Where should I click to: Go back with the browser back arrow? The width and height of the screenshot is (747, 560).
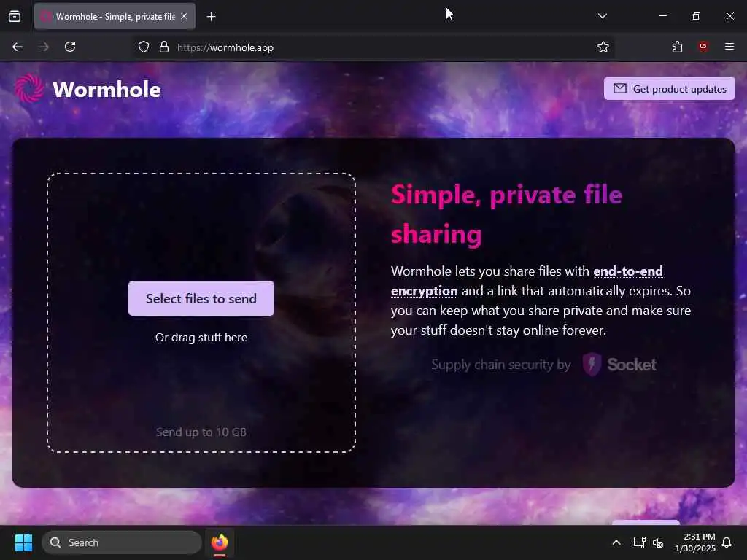pyautogui.click(x=18, y=47)
